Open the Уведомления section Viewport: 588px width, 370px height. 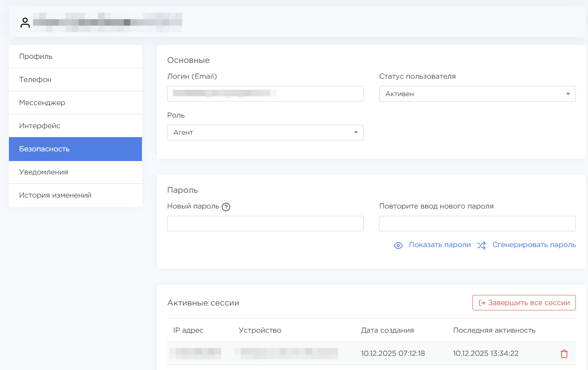coord(75,172)
